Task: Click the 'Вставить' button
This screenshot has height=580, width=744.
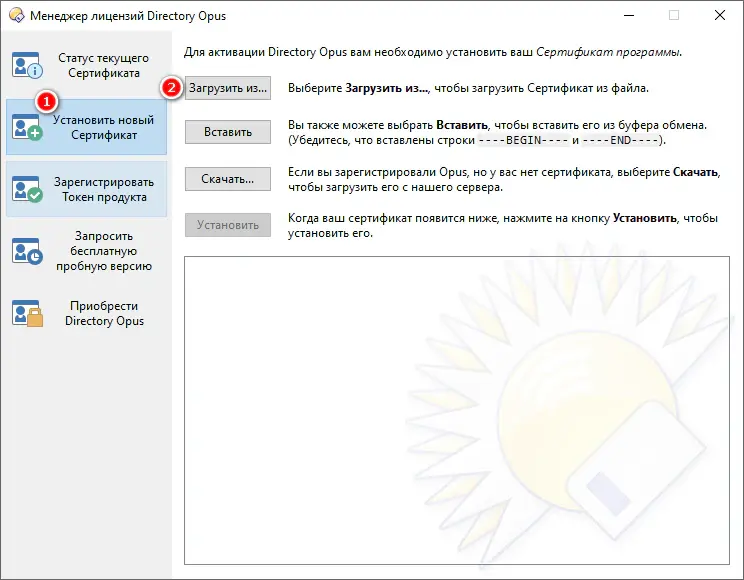Action: [x=228, y=132]
